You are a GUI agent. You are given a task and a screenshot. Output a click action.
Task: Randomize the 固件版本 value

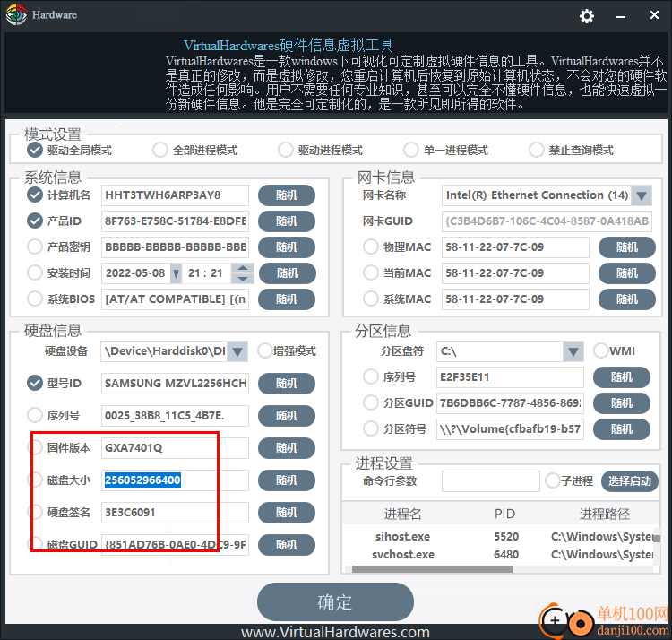click(x=287, y=448)
